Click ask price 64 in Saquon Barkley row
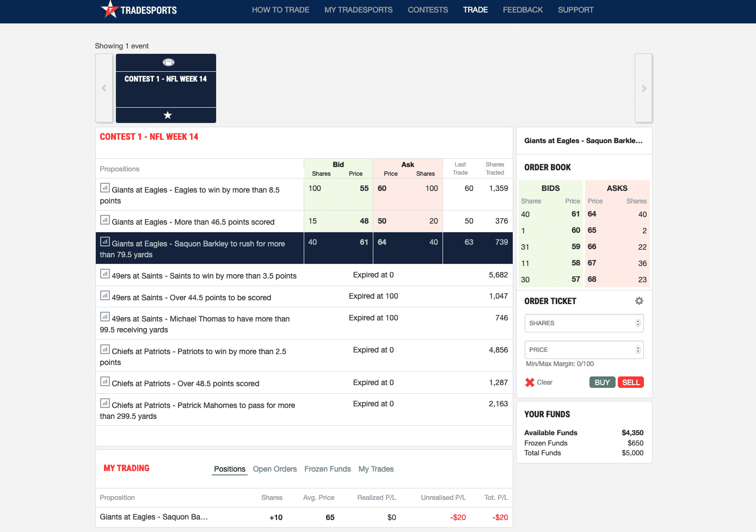This screenshot has height=532, width=756. (382, 242)
